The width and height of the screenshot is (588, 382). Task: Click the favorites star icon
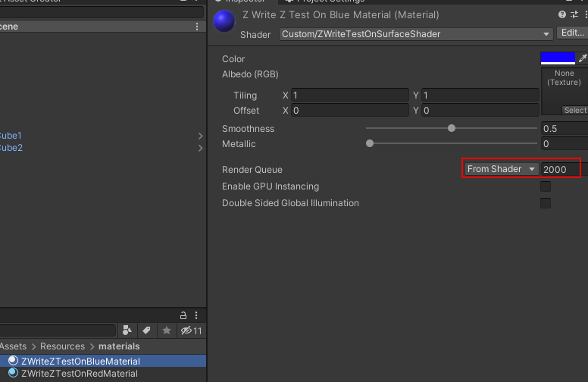tap(167, 330)
